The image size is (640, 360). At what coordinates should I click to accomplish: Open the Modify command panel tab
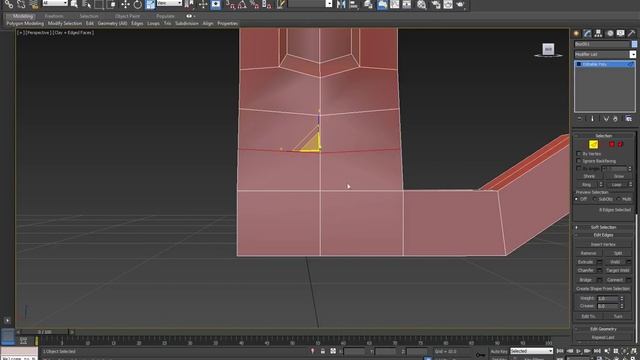pos(587,33)
